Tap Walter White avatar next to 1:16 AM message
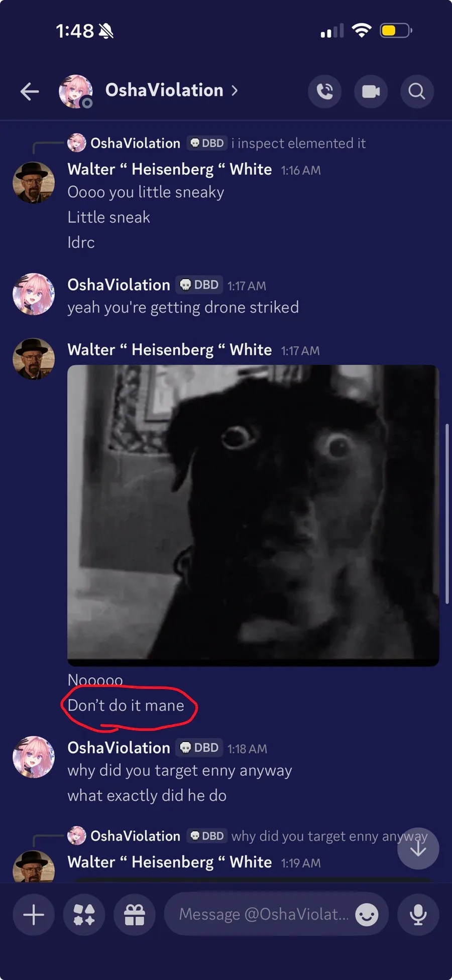The height and width of the screenshot is (980, 452). coord(34,183)
